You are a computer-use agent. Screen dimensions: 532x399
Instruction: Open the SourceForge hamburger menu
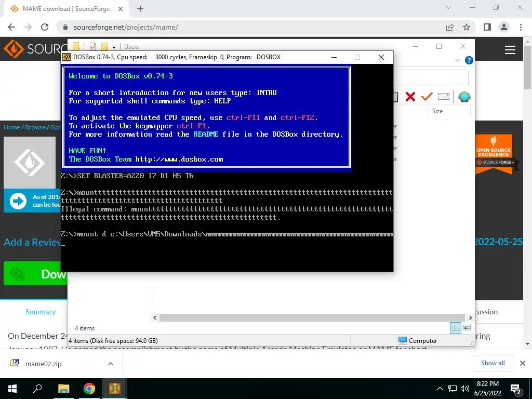point(510,50)
